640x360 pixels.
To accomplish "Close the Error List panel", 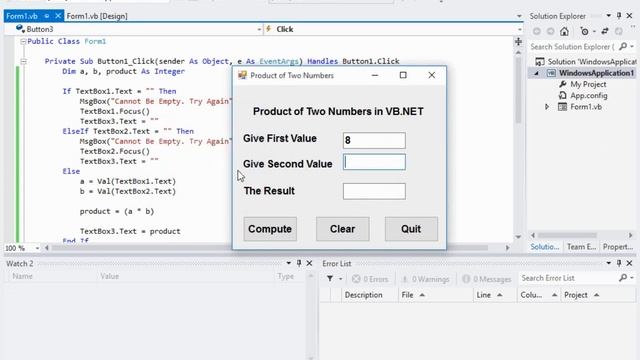I will point(629,263).
